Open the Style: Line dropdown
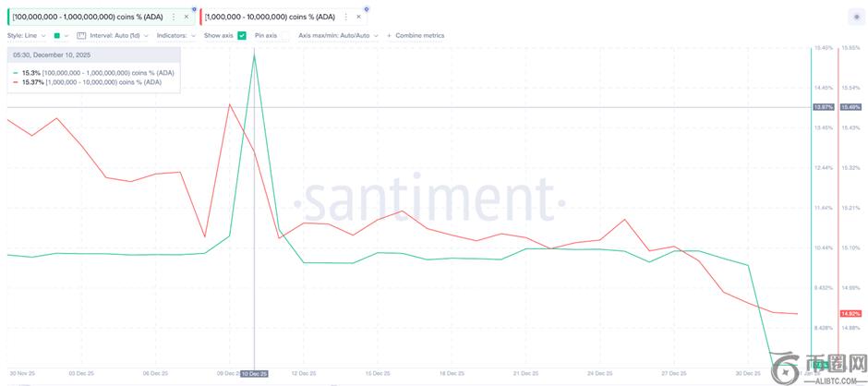This screenshot has height=386, width=868. 27,35
